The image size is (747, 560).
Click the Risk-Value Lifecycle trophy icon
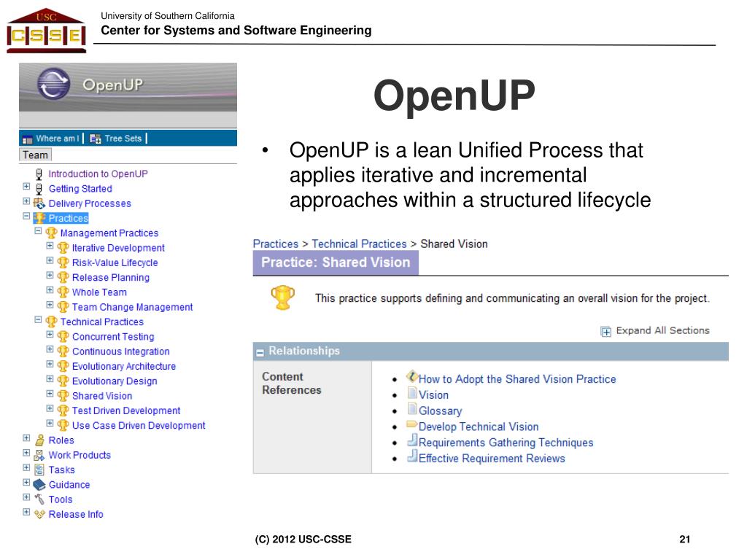(x=63, y=262)
